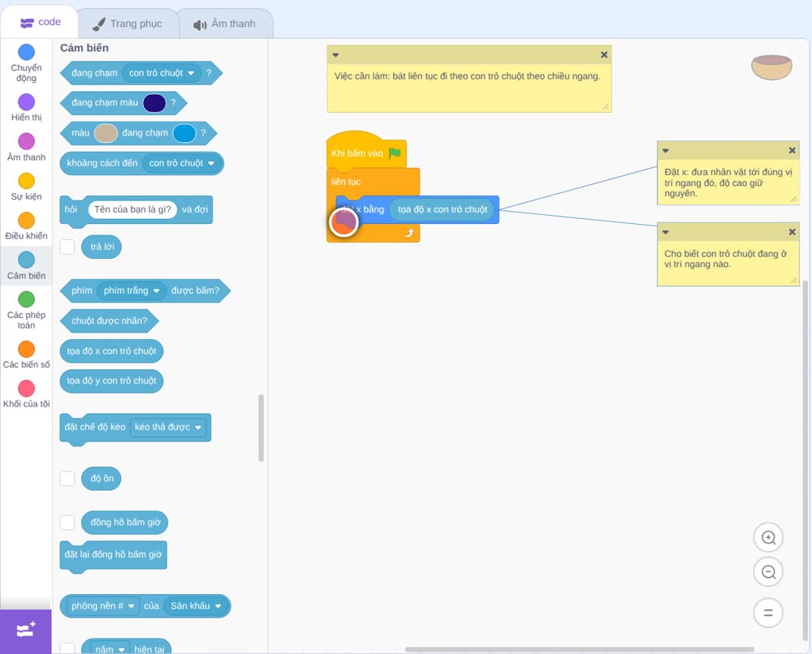Screen dimensions: 812x654
Task: Open the phím trắng key dropdown
Action: point(132,290)
